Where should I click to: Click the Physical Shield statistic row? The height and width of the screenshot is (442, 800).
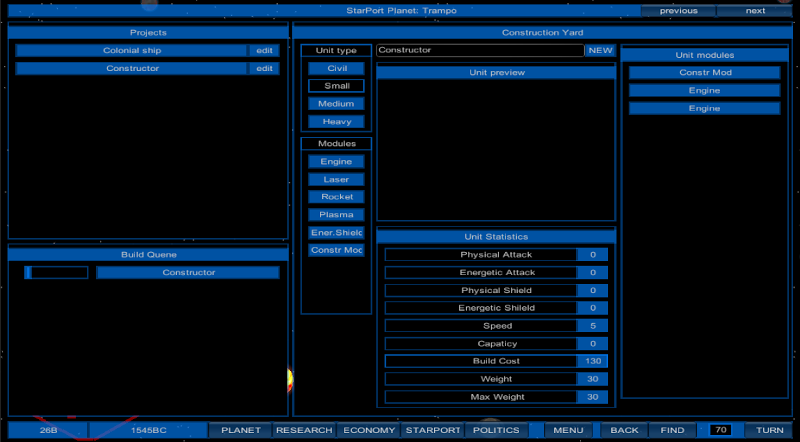click(496, 290)
